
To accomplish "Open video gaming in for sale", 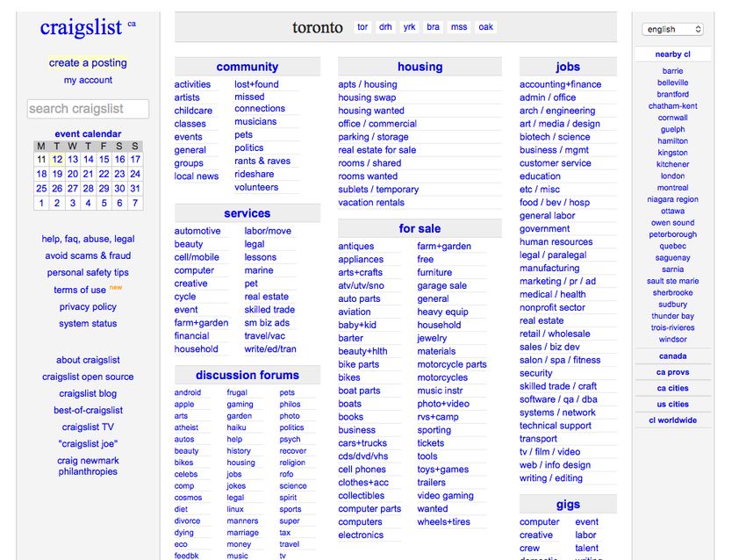I will 445,495.
